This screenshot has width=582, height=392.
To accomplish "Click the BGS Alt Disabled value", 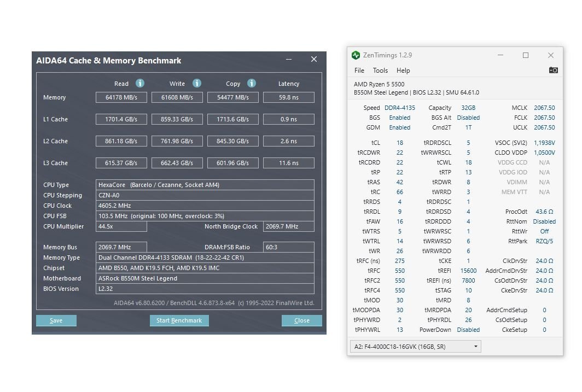I will (468, 118).
